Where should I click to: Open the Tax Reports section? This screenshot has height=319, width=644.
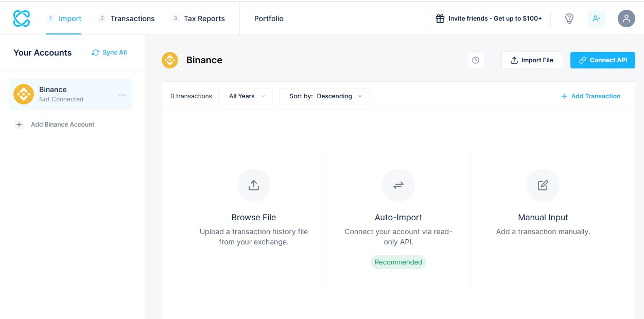(203, 19)
